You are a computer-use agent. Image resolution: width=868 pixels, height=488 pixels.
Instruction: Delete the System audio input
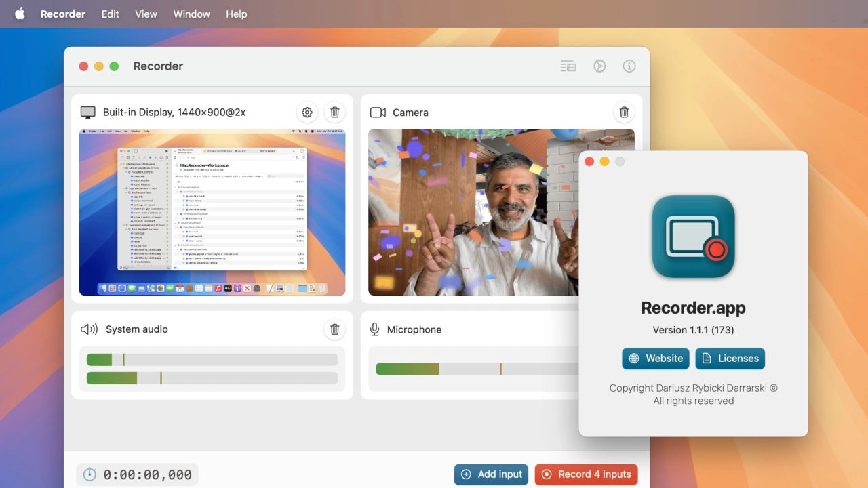point(335,329)
